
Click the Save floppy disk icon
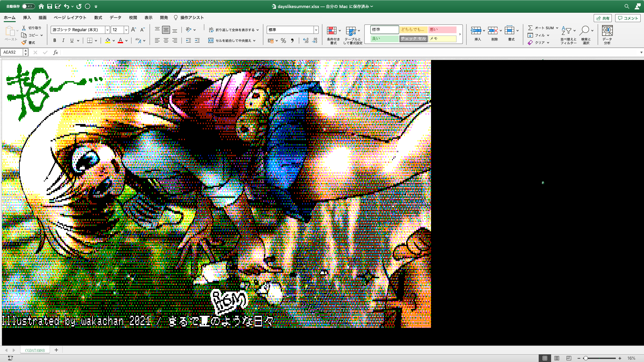[50, 6]
